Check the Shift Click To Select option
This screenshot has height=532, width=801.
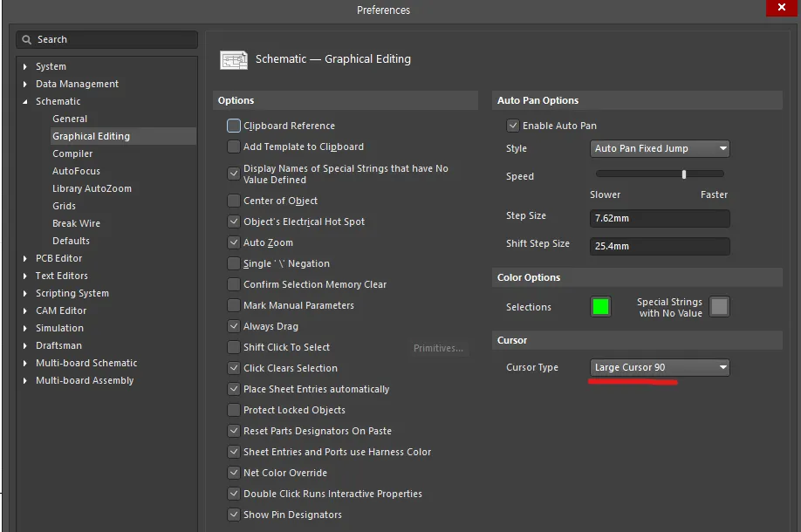click(x=234, y=347)
